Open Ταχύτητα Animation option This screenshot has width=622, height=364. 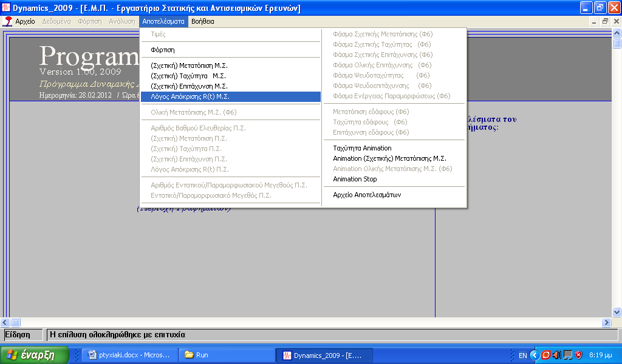[394, 148]
